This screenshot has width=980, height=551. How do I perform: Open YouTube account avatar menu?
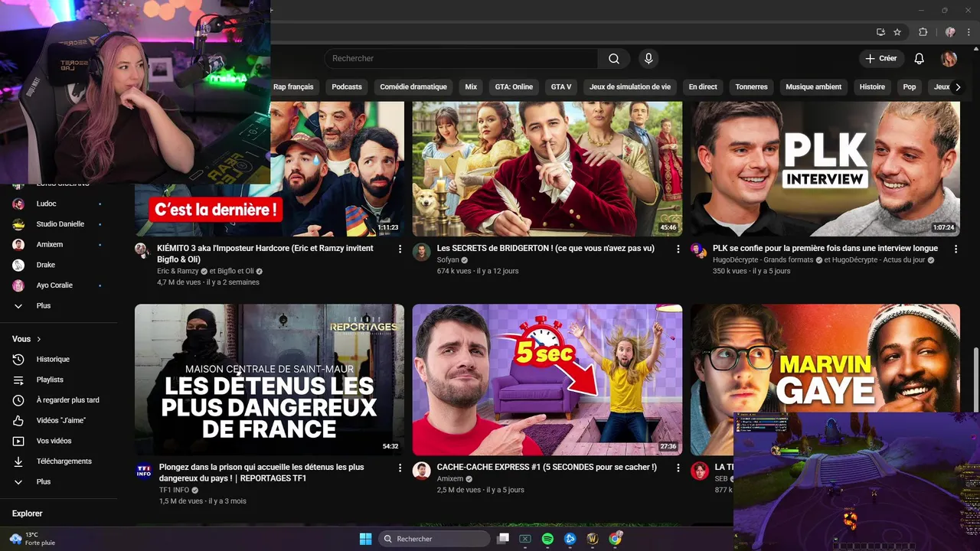(x=949, y=59)
